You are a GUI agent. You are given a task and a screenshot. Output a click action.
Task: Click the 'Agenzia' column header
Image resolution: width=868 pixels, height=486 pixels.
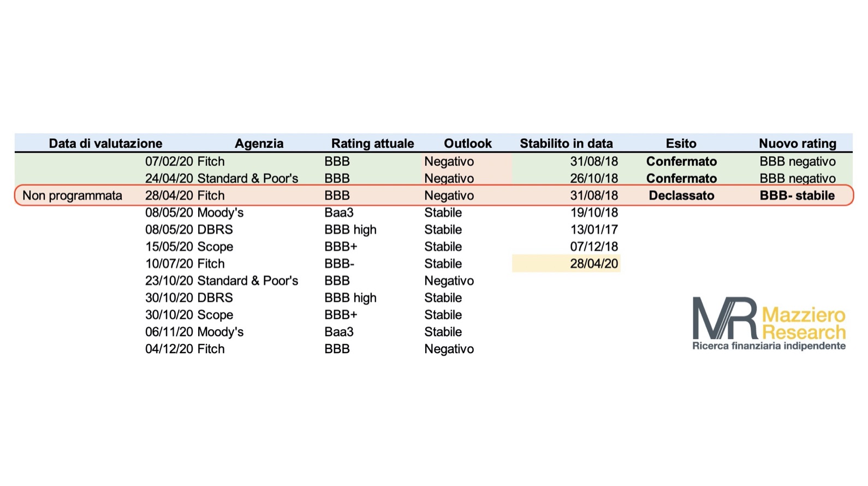(259, 144)
